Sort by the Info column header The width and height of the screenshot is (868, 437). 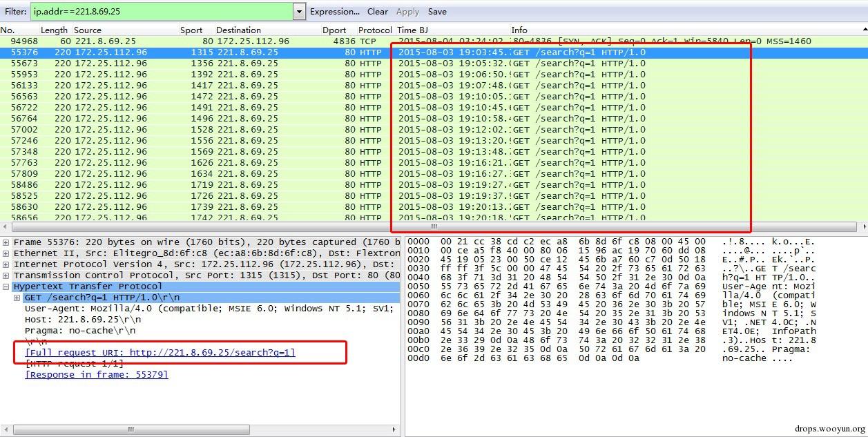coord(519,30)
